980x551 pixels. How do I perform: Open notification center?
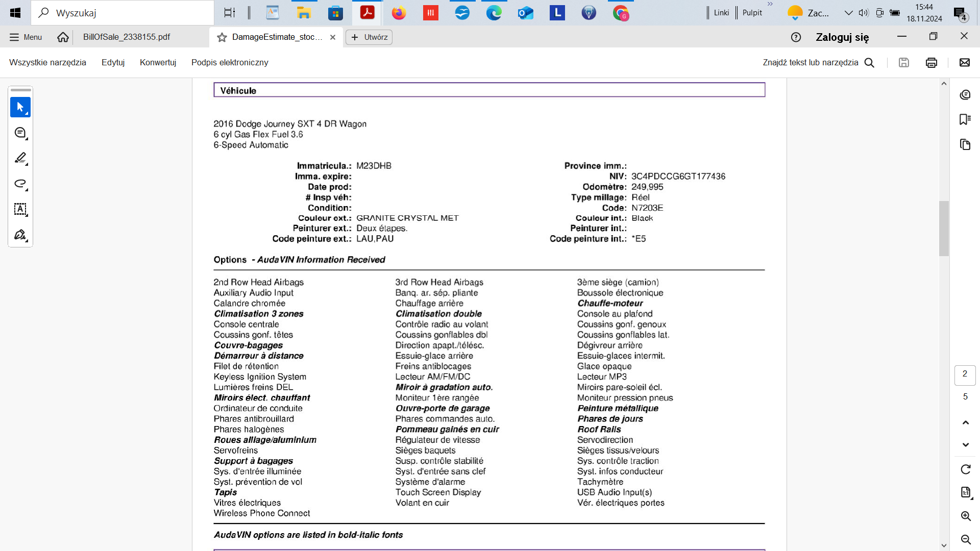coord(961,14)
